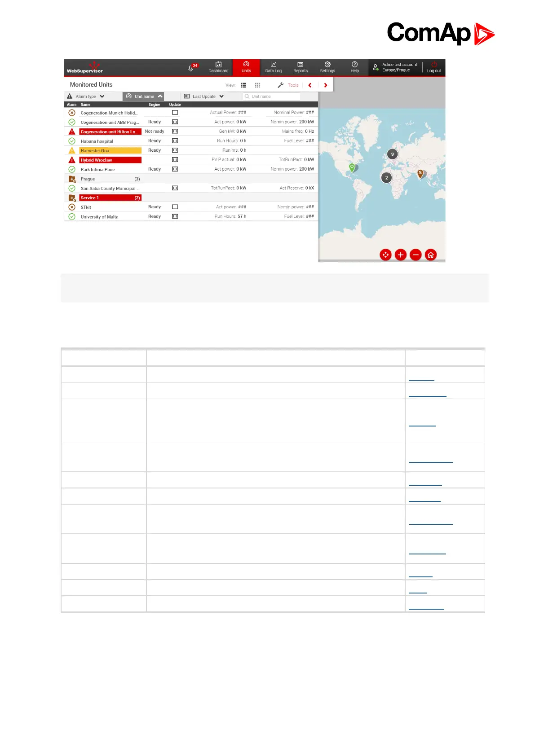Image resolution: width=535 pixels, height=756 pixels.
Task: Reset map with the home button
Action: coord(431,255)
